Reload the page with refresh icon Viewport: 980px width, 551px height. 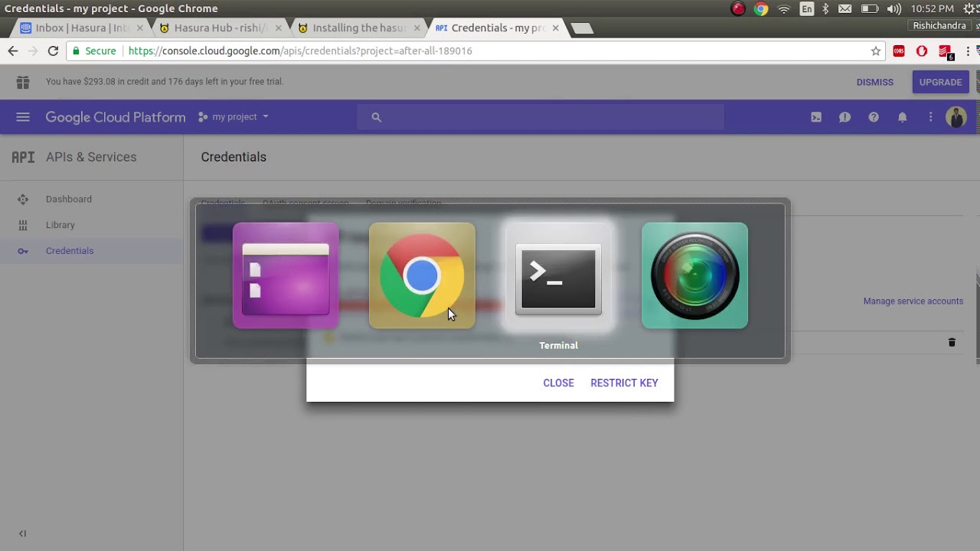[x=53, y=51]
